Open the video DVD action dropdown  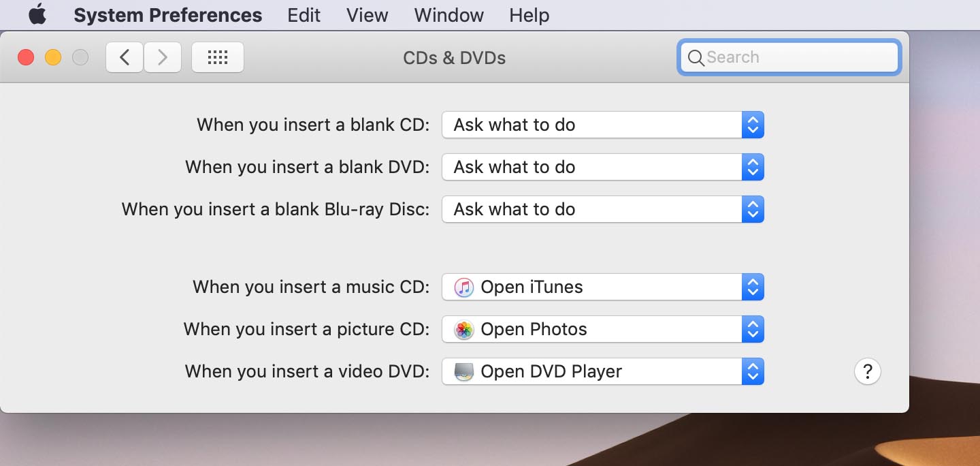(603, 371)
